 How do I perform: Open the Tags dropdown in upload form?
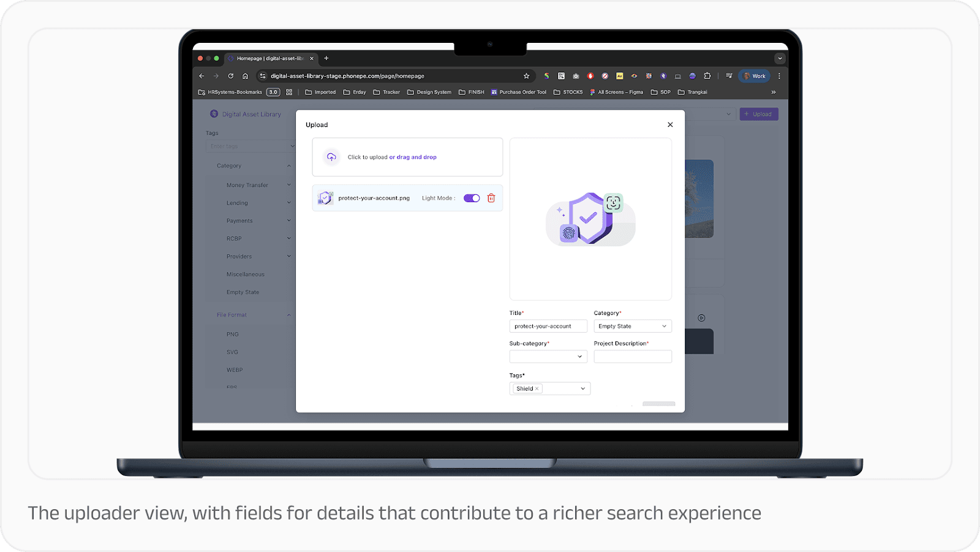point(582,388)
